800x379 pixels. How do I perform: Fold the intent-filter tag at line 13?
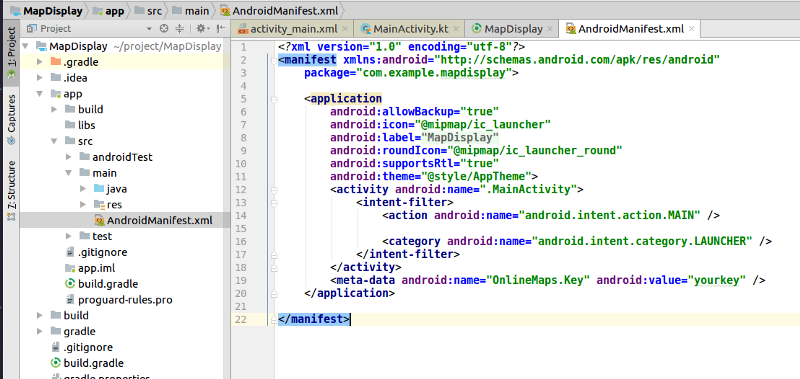pyautogui.click(x=274, y=203)
